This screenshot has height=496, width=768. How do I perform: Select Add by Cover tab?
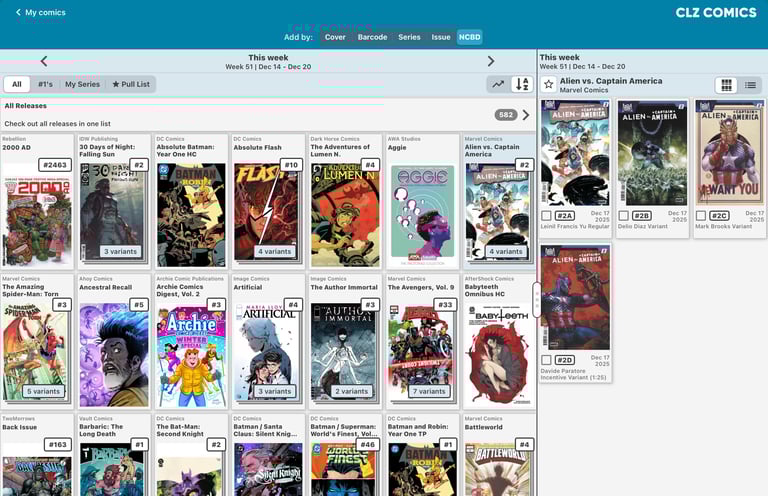(335, 37)
